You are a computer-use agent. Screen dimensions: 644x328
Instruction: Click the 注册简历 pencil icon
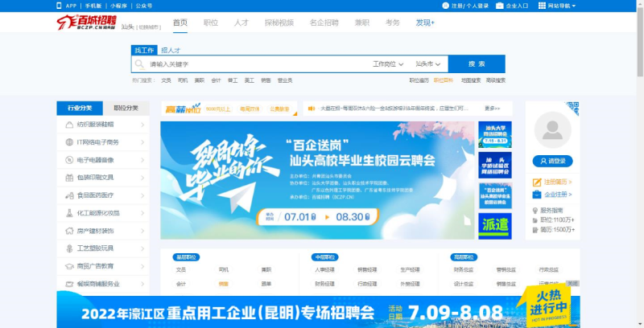pos(536,182)
